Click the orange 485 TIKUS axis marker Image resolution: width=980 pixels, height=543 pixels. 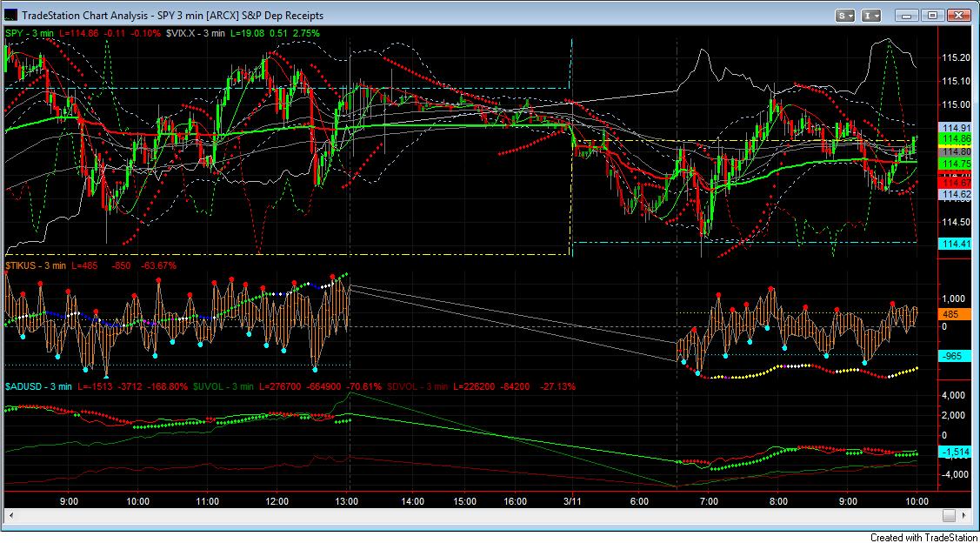click(x=955, y=315)
